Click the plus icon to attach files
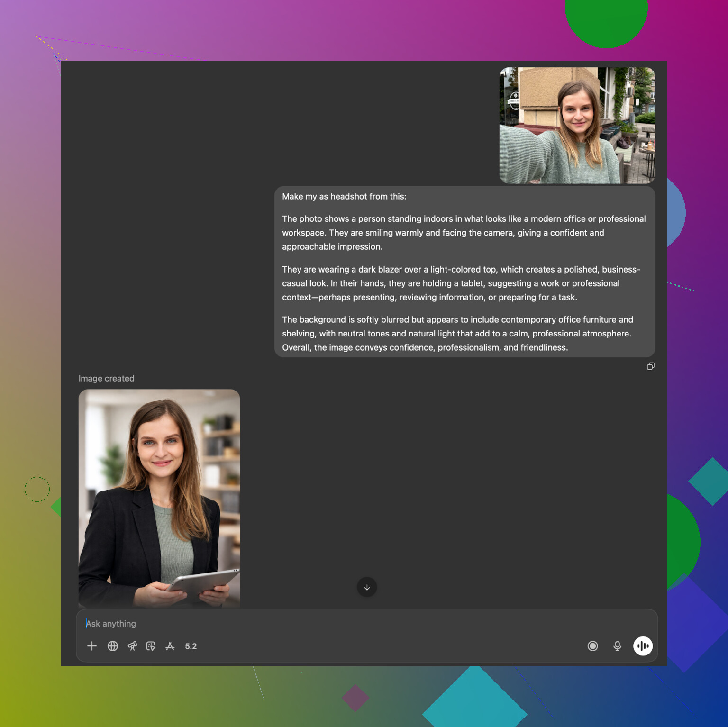The width and height of the screenshot is (728, 727). coord(92,646)
